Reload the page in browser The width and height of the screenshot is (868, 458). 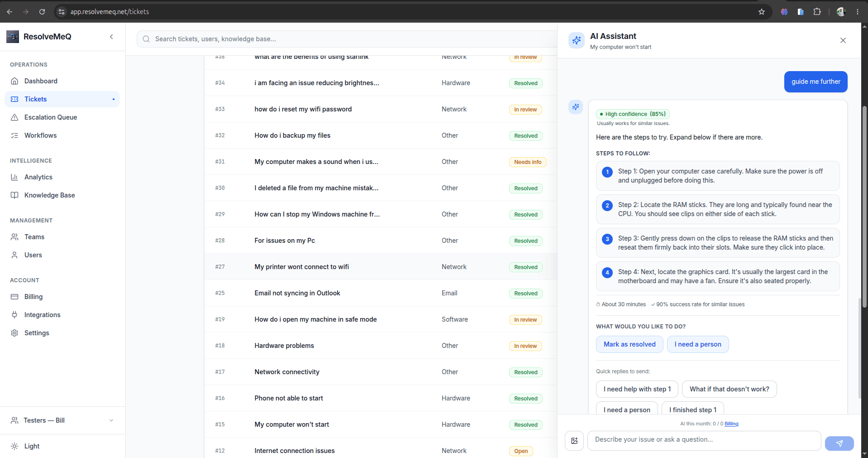point(42,12)
